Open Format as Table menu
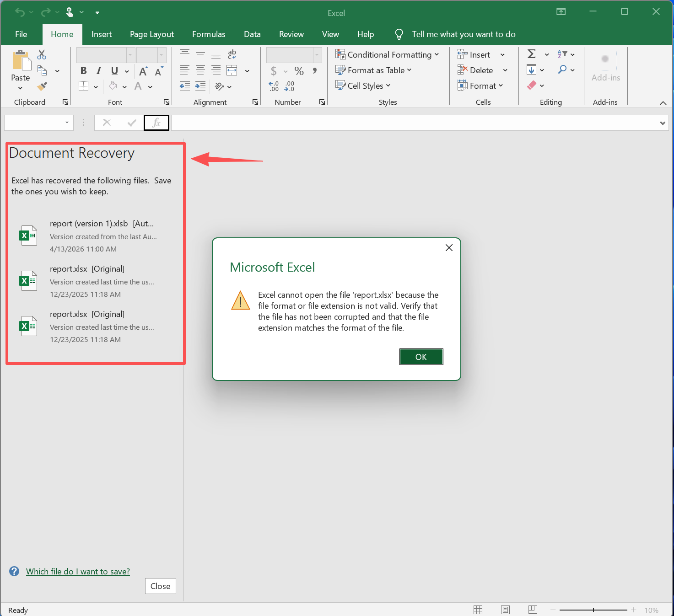This screenshot has width=674, height=616. (373, 70)
